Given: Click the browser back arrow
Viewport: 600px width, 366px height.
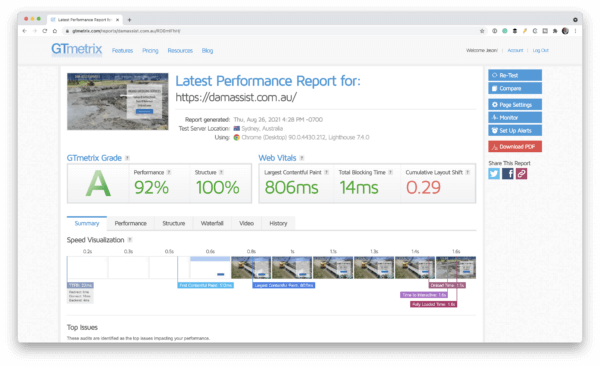Looking at the screenshot, I should click(x=24, y=31).
